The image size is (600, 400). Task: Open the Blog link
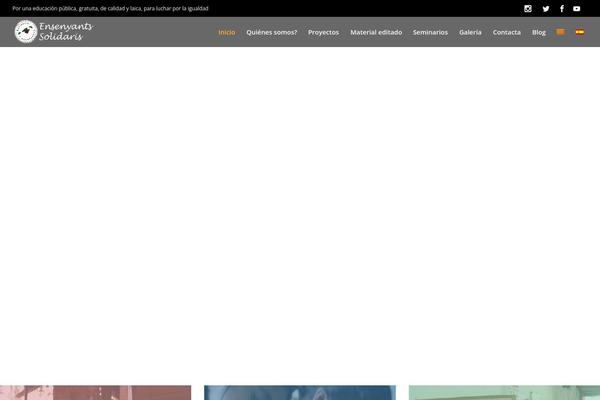click(539, 32)
